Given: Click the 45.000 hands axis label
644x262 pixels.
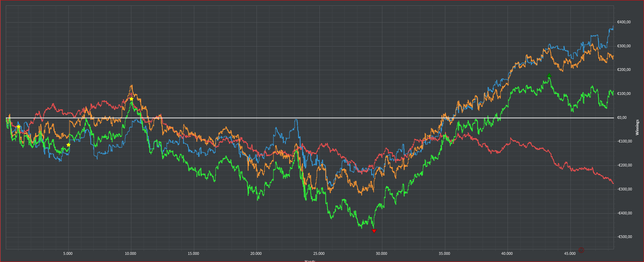Looking at the screenshot, I should (x=570, y=254).
